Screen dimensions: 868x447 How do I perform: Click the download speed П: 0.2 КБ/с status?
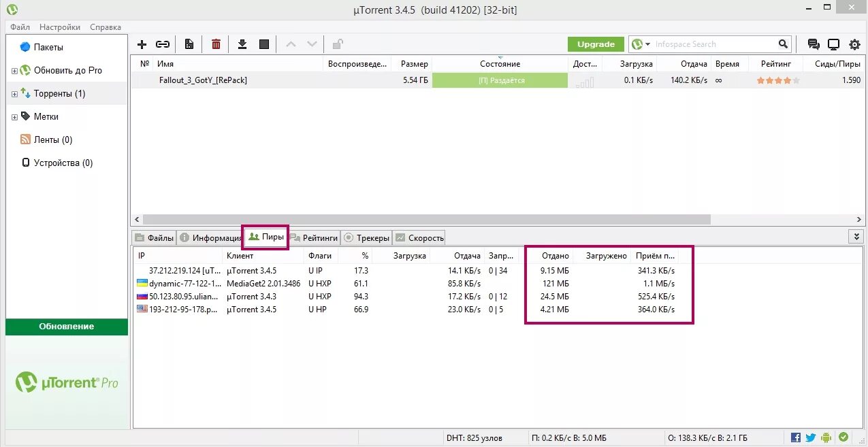click(569, 437)
